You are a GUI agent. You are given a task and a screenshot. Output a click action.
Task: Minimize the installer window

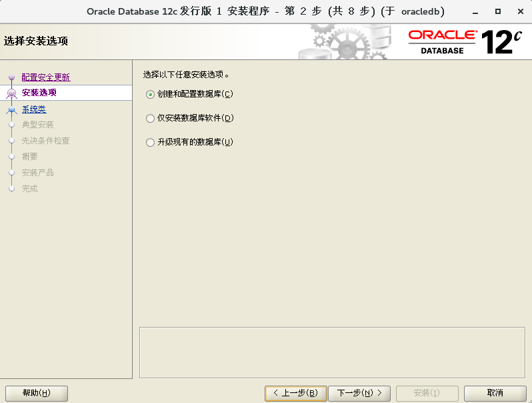[x=475, y=11]
